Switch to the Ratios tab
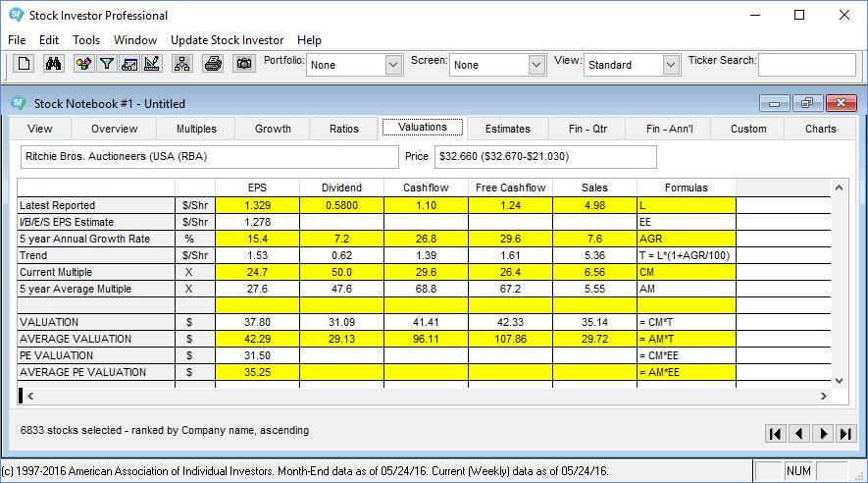This screenshot has height=483, width=868. point(344,129)
